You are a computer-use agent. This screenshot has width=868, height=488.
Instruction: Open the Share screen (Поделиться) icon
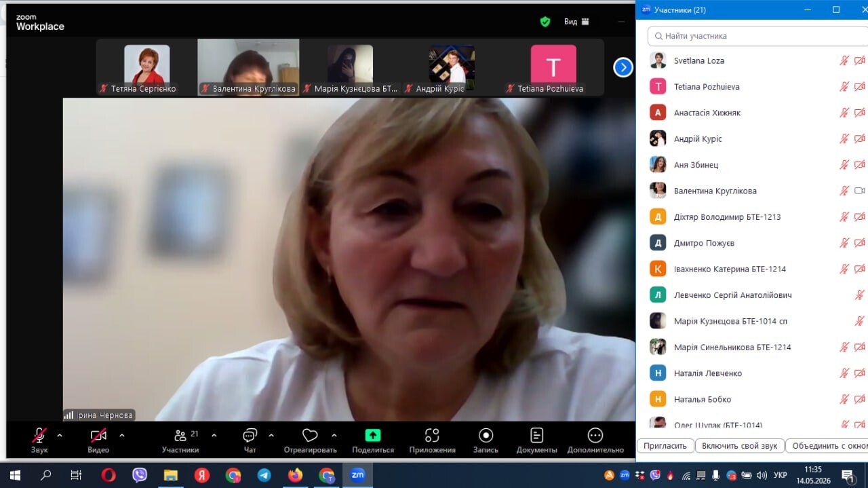coord(373,436)
